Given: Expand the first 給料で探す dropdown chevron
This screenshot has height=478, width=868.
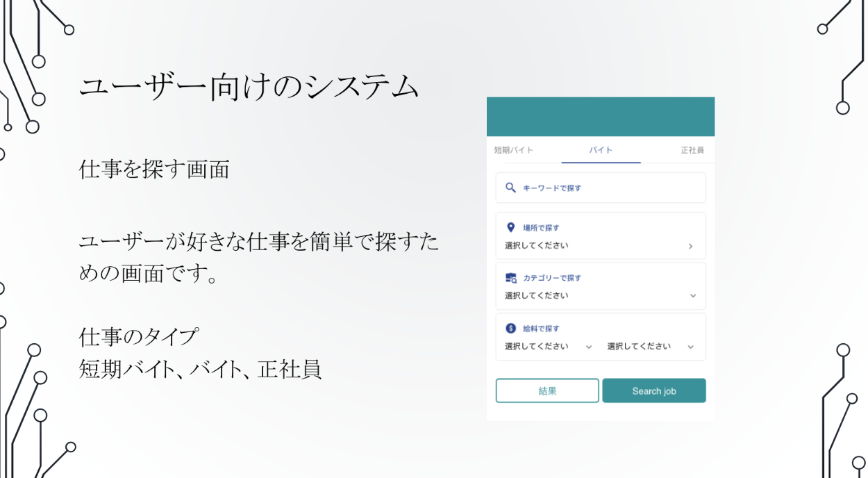Looking at the screenshot, I should pyautogui.click(x=589, y=347).
